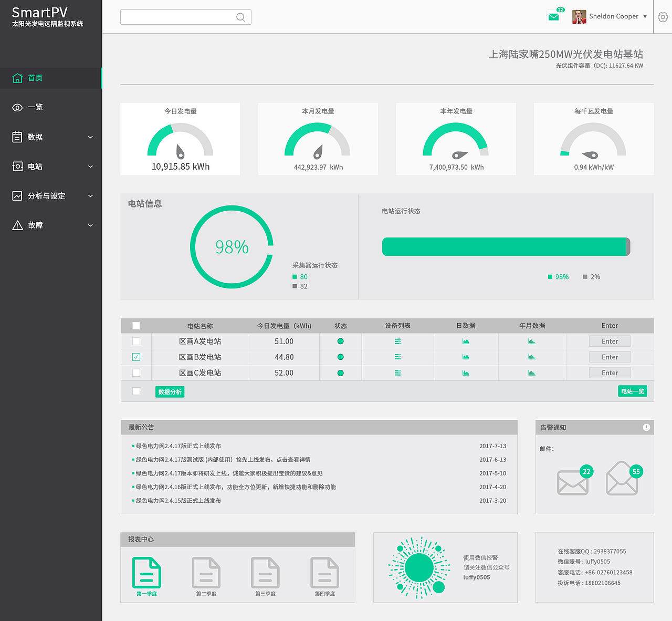Uncheck the 区画B发电站 row checkbox
Image resolution: width=672 pixels, height=621 pixels.
click(136, 357)
